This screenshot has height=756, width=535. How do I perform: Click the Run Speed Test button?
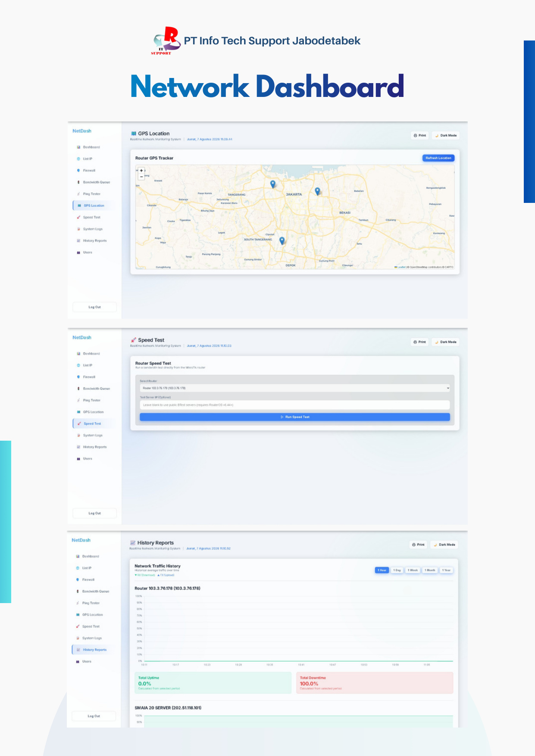[x=295, y=417]
